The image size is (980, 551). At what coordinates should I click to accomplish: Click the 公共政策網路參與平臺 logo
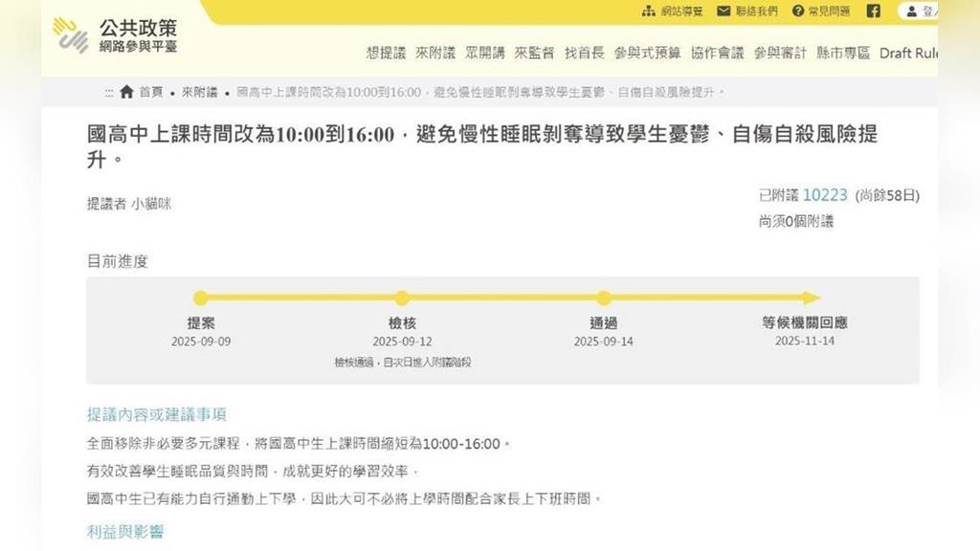pos(115,35)
